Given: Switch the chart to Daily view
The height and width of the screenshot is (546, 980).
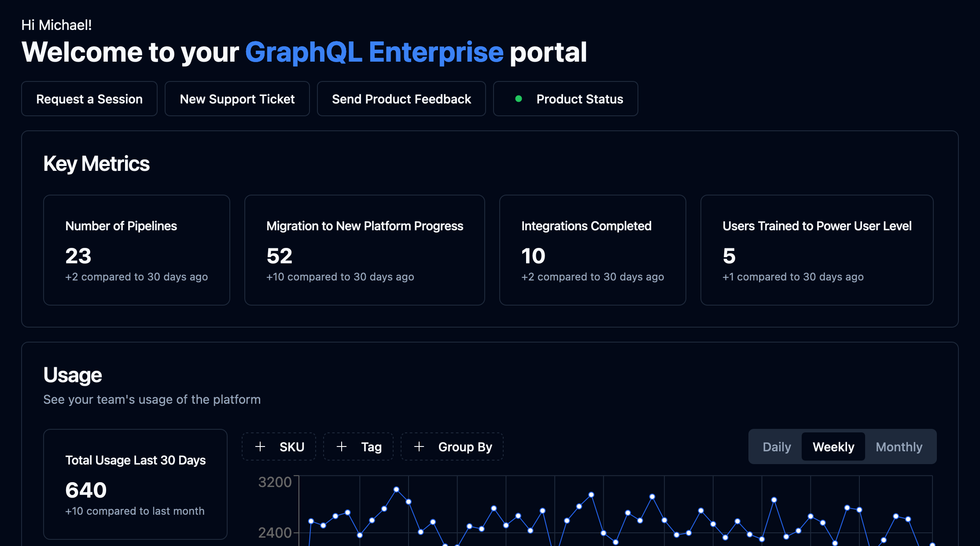Looking at the screenshot, I should [x=777, y=446].
